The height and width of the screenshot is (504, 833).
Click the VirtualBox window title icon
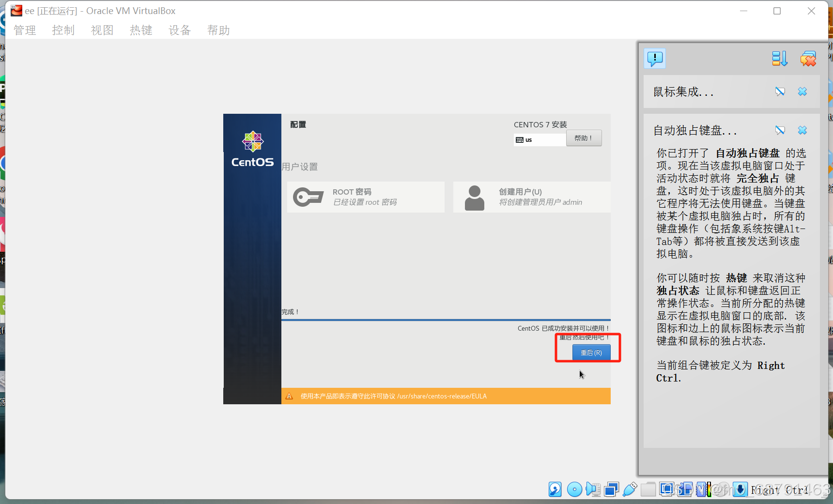click(16, 11)
